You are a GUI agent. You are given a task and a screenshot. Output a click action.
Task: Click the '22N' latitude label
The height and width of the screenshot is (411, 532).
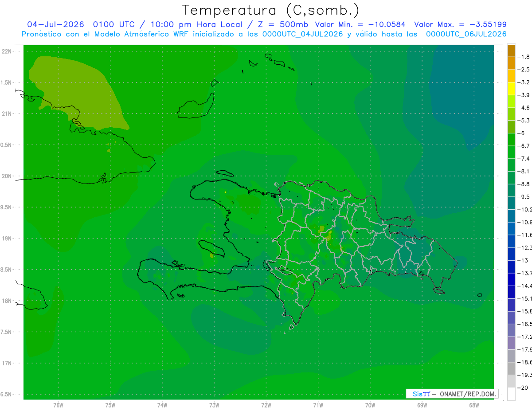coord(7,51)
